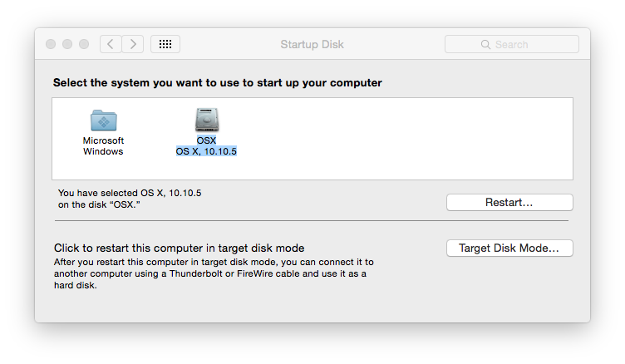
Task: Show all preferences using the grid icon
Action: tap(165, 44)
